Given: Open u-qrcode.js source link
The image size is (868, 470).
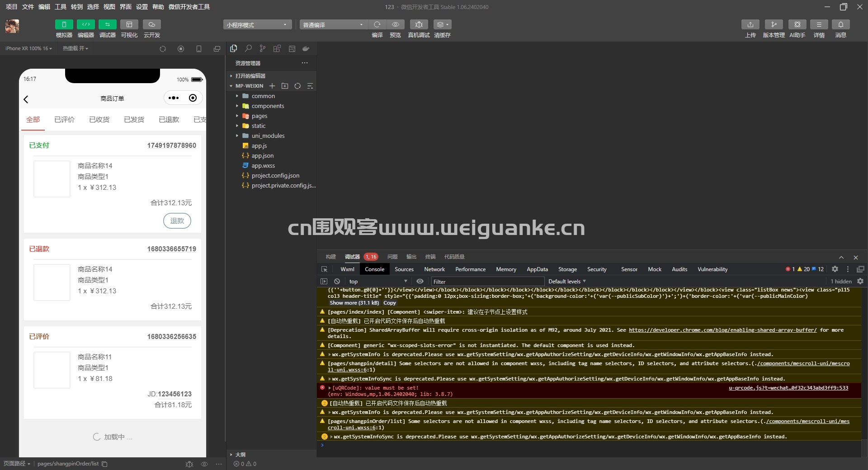Looking at the screenshot, I should (x=788, y=388).
